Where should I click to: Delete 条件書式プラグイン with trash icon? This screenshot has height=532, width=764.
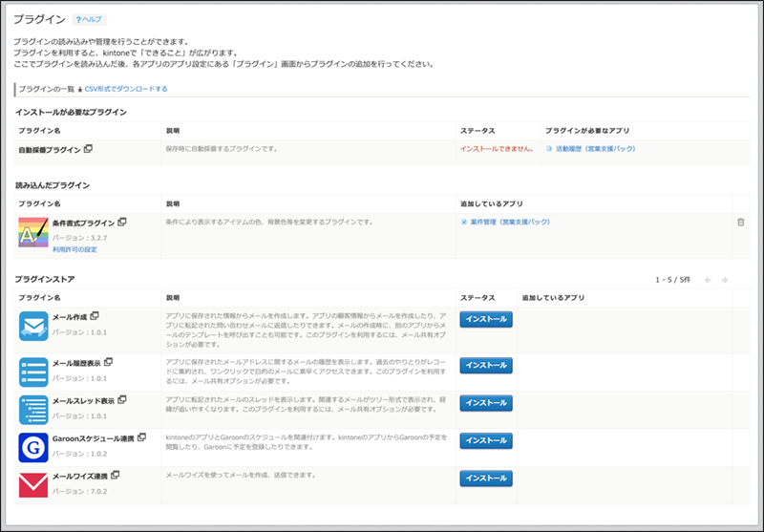click(741, 223)
